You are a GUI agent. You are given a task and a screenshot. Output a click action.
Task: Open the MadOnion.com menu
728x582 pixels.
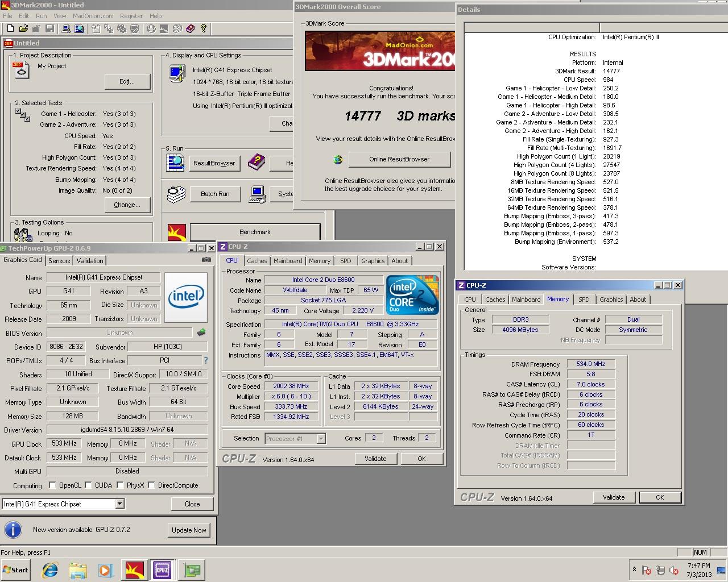[93, 16]
